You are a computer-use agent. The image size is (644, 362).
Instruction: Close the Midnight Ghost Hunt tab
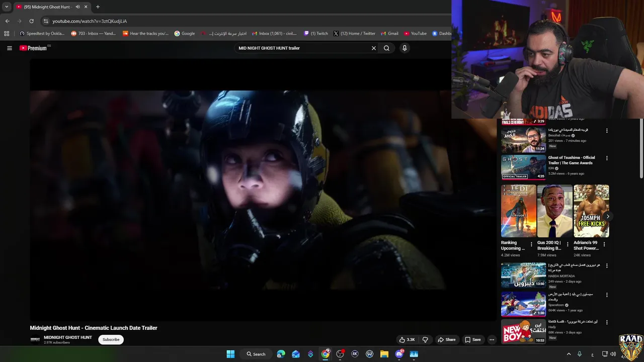tap(86, 7)
